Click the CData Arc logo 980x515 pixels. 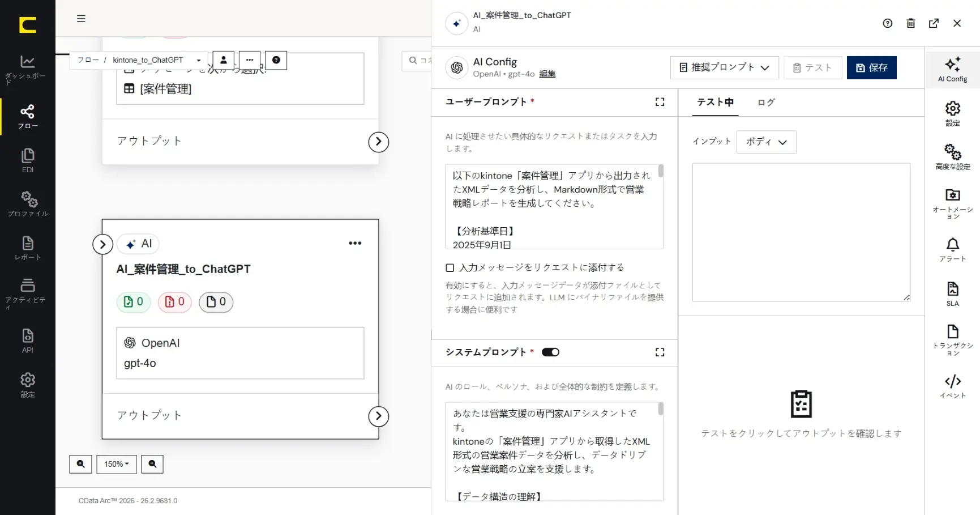[x=27, y=25]
